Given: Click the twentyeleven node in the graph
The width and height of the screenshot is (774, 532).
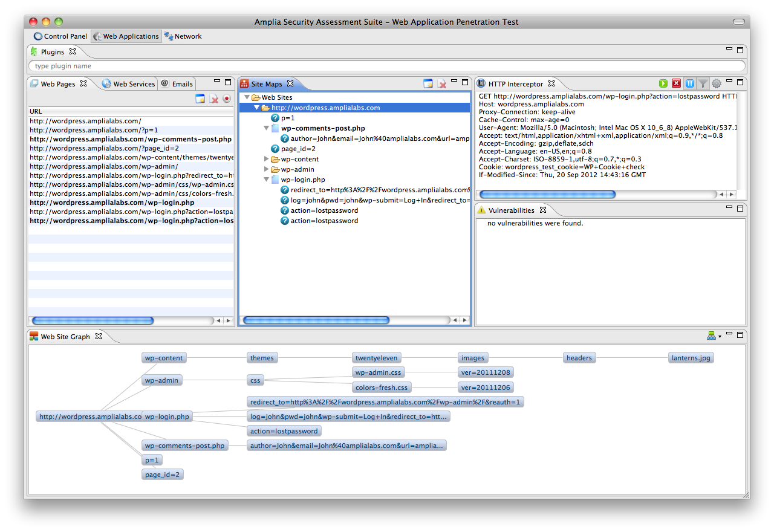Looking at the screenshot, I should [376, 358].
